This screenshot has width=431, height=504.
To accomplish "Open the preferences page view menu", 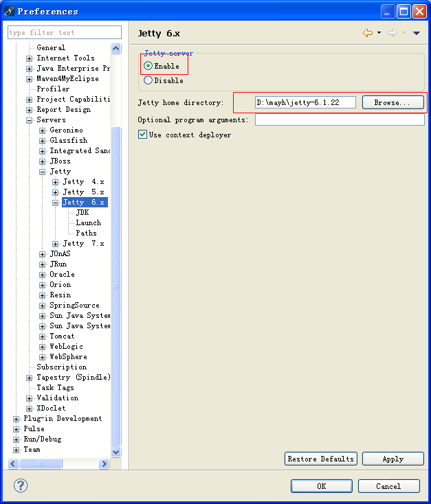I will (x=416, y=33).
